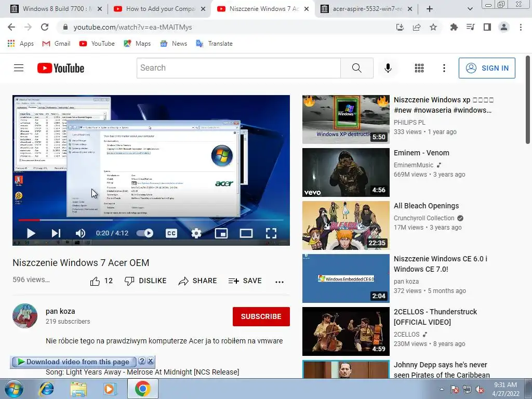Toggle the autoplay switch in player
The width and height of the screenshot is (532, 399).
(x=145, y=233)
